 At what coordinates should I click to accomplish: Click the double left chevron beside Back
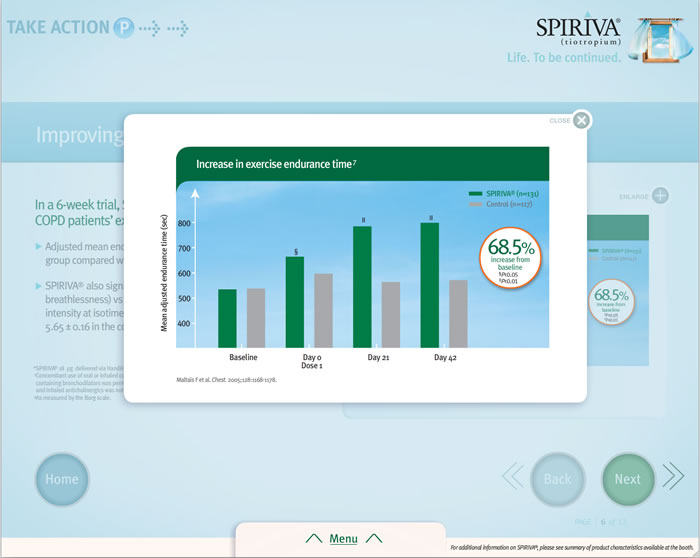(x=513, y=476)
